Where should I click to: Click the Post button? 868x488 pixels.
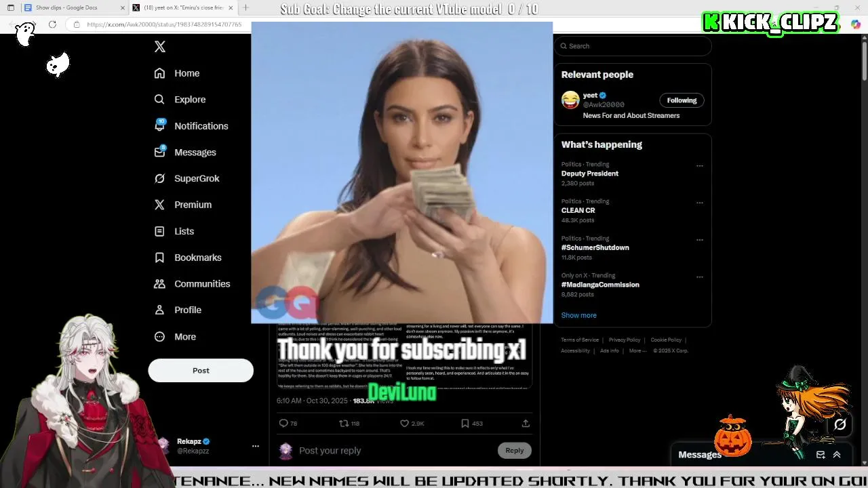click(201, 371)
